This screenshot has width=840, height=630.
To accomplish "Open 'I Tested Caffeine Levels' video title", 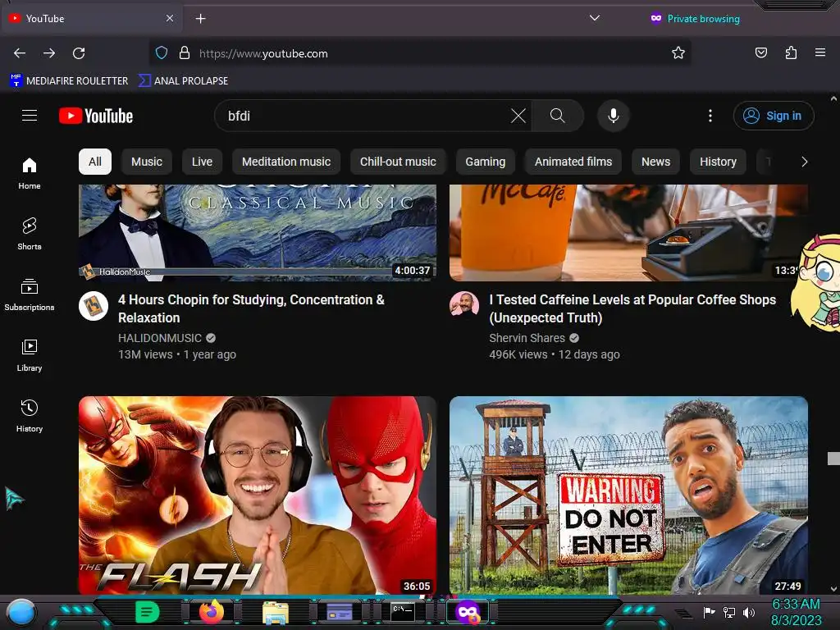I will pos(632,308).
